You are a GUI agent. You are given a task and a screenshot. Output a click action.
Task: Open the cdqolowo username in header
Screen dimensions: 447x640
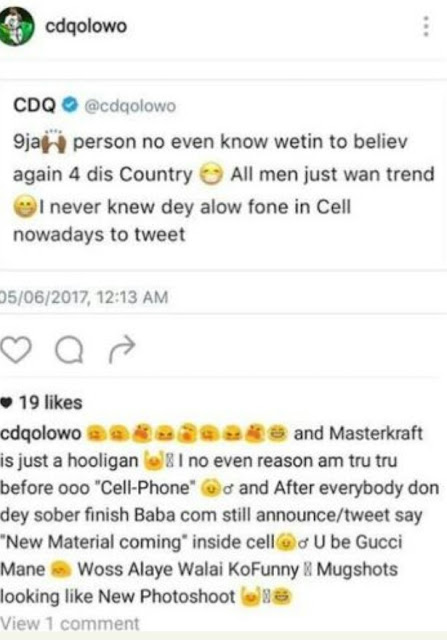(x=86, y=27)
